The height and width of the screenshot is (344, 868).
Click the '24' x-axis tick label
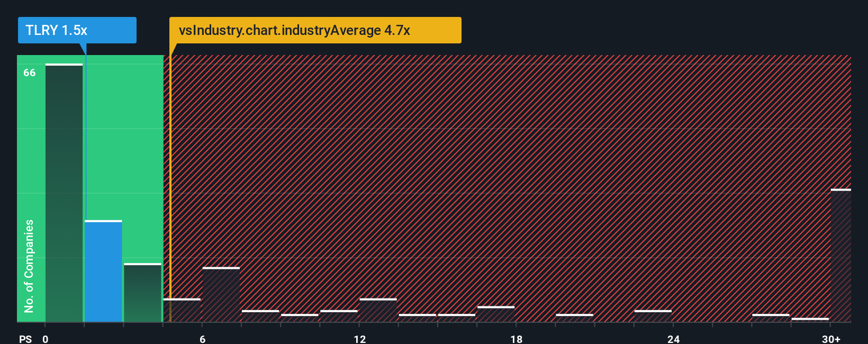[673, 339]
